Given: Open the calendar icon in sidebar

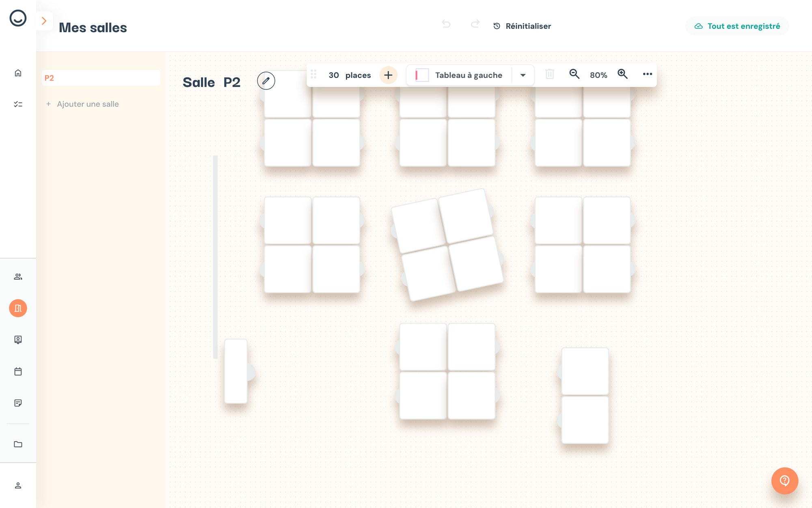Looking at the screenshot, I should (x=18, y=371).
